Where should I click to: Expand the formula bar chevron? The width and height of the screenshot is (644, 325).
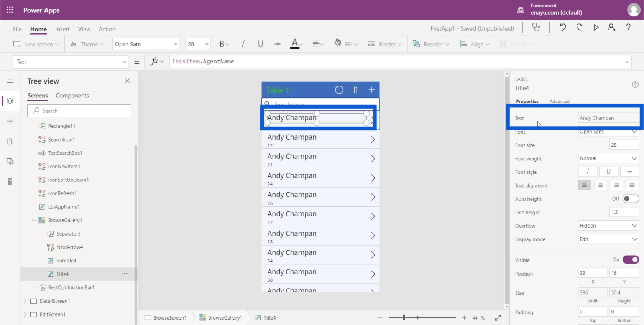(x=627, y=62)
